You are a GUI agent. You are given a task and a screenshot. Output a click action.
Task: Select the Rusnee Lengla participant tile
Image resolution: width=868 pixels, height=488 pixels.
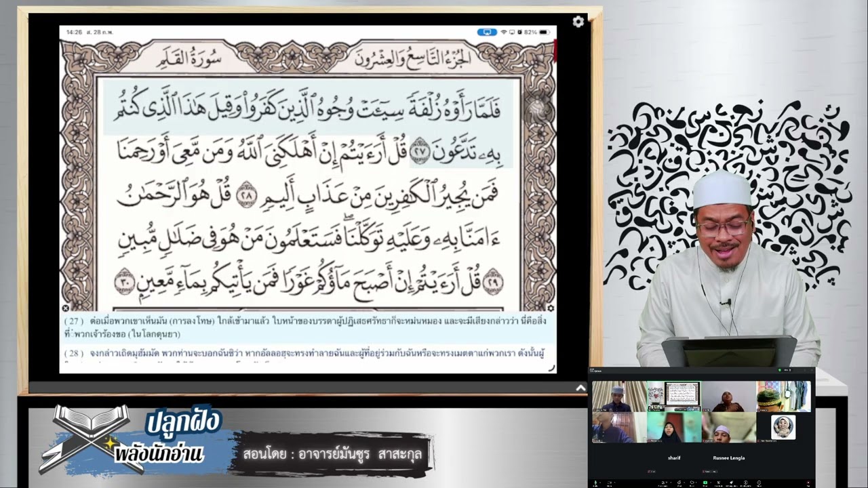click(729, 458)
